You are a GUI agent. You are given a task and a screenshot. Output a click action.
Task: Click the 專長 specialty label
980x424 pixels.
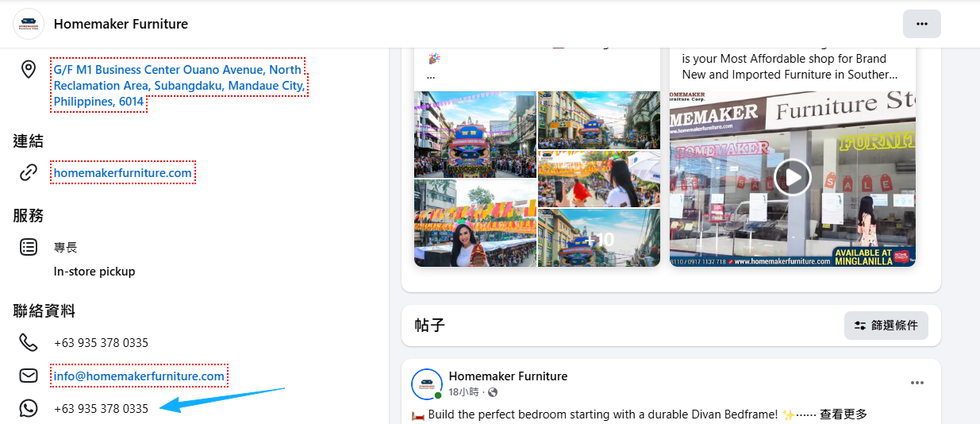pos(65,248)
